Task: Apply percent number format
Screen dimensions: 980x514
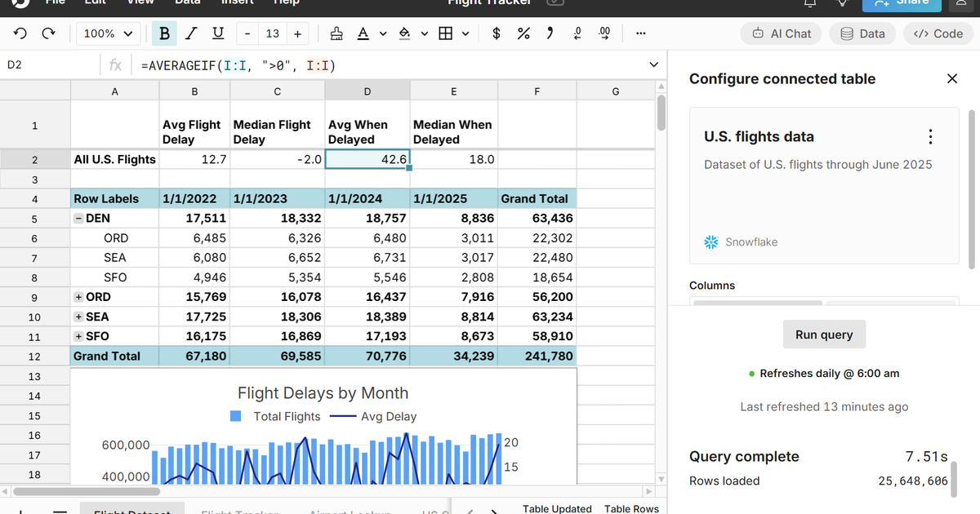Action: pyautogui.click(x=523, y=33)
